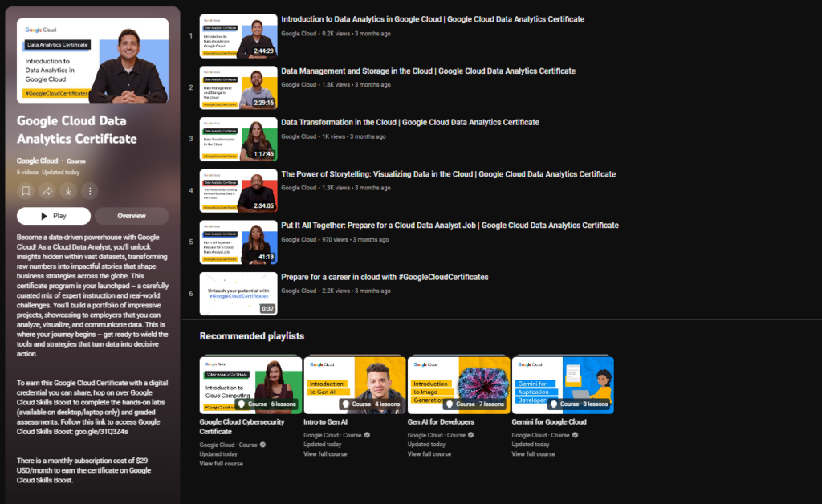Download the playlist using download icon
This screenshot has width=822, height=504.
(68, 191)
